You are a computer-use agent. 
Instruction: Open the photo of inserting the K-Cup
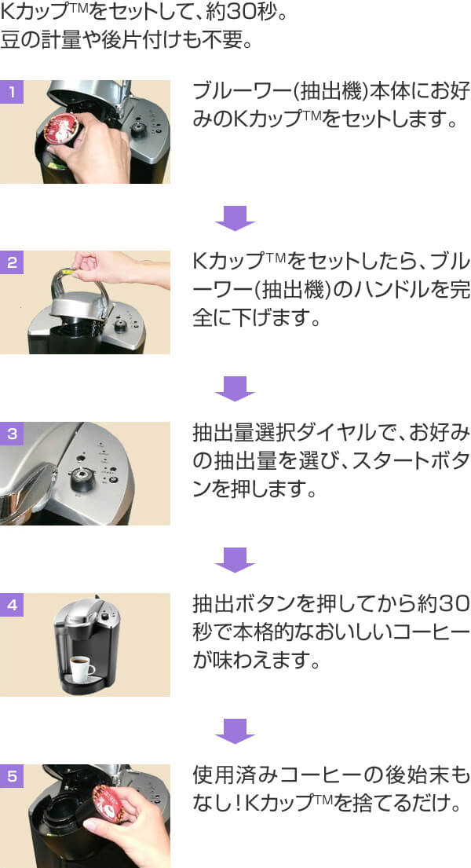coord(86,132)
